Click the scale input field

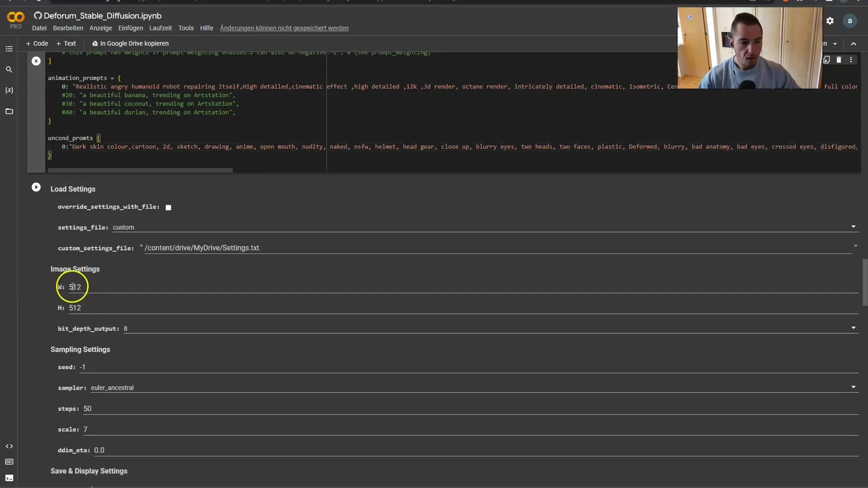click(471, 429)
